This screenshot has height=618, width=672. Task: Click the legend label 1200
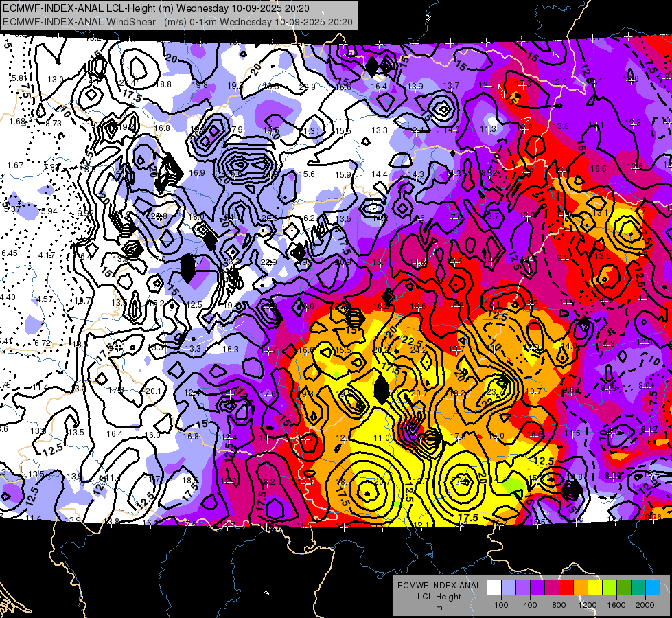tap(588, 605)
